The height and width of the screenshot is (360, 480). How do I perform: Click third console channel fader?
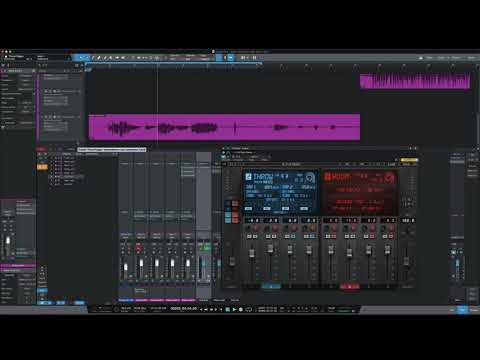(x=157, y=263)
